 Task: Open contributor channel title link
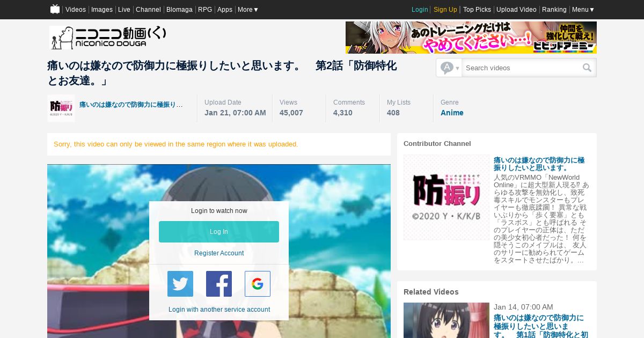539,164
